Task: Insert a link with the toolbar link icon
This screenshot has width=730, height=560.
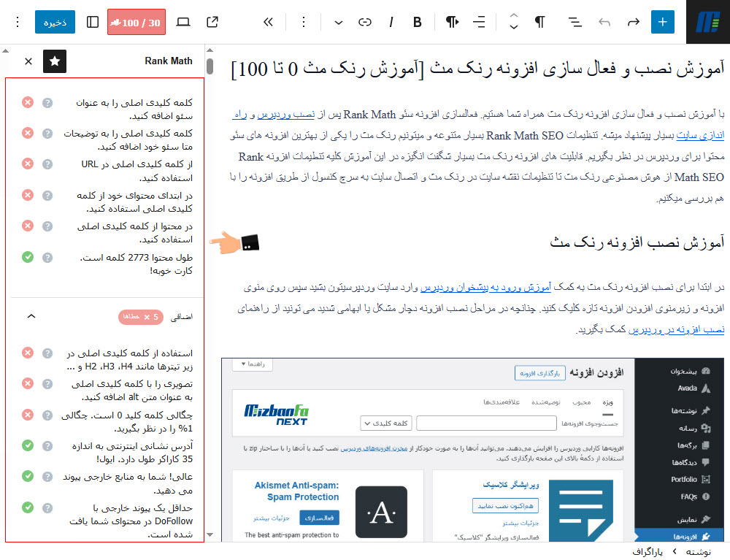Action: tap(364, 22)
